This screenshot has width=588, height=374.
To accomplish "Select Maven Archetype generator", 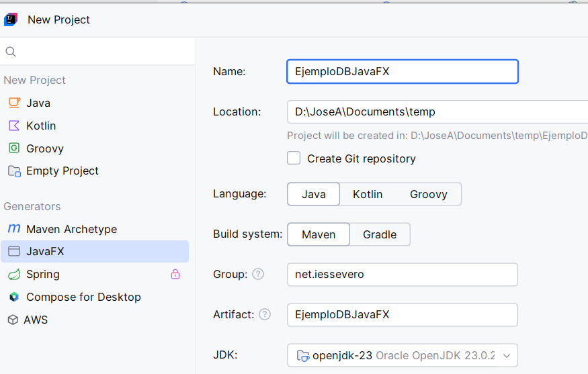I will coord(95,228).
